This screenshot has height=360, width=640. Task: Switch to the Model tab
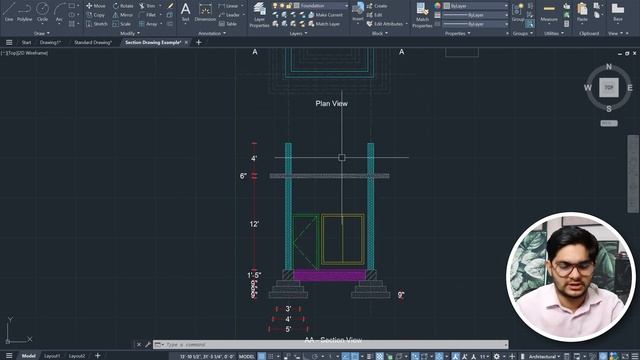[28, 356]
